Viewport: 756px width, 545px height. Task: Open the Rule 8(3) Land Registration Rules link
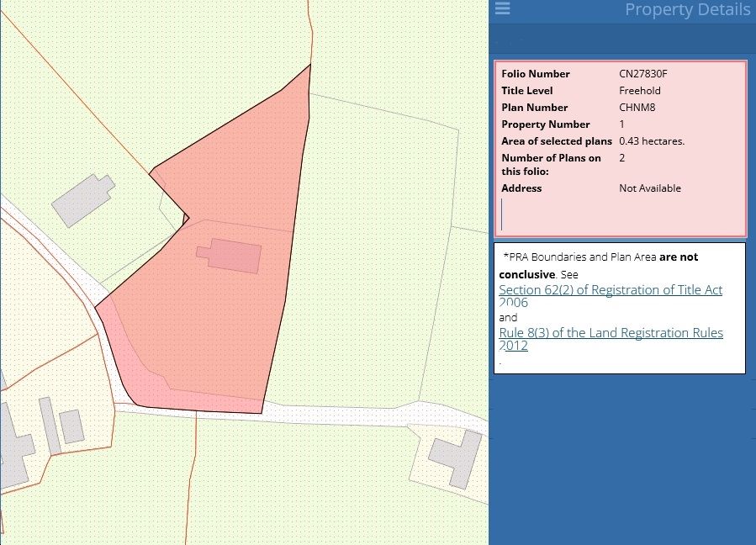point(610,333)
